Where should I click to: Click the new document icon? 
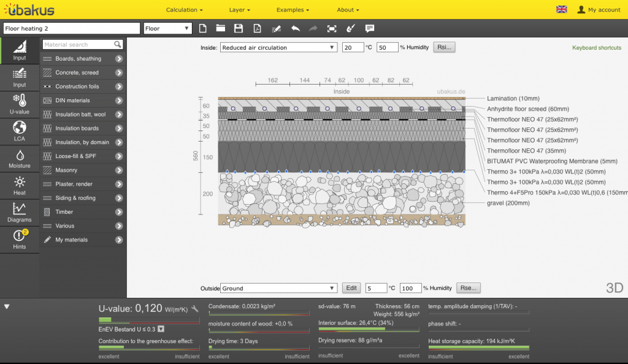(203, 28)
